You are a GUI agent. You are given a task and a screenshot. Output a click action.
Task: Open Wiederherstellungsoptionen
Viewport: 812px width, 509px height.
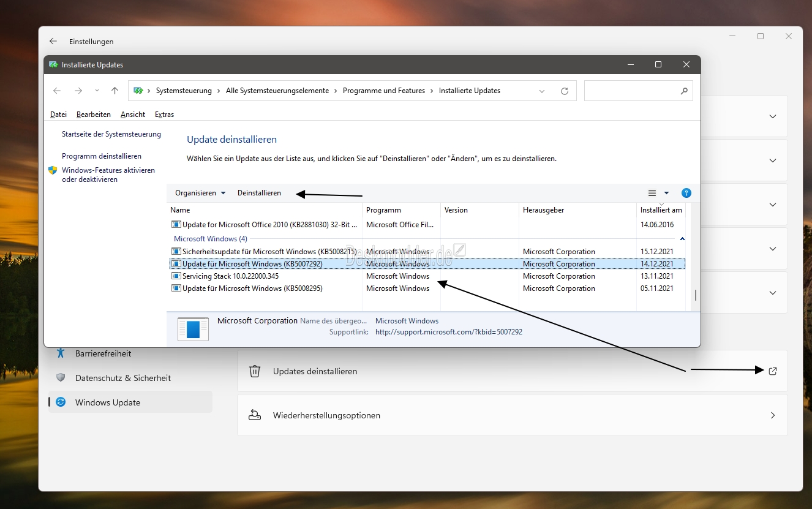[512, 415]
